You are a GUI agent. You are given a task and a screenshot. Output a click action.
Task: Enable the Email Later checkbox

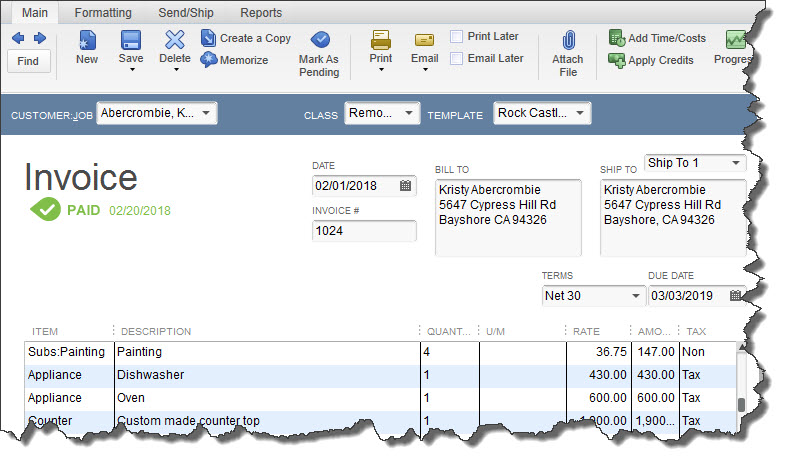click(x=457, y=58)
